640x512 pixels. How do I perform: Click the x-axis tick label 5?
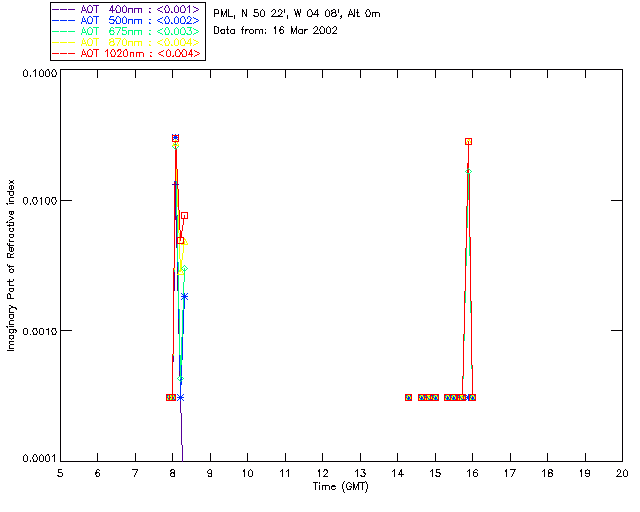pyautogui.click(x=60, y=473)
